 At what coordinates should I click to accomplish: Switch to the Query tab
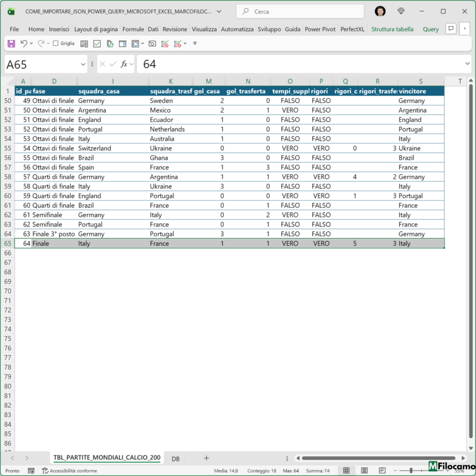pos(430,29)
